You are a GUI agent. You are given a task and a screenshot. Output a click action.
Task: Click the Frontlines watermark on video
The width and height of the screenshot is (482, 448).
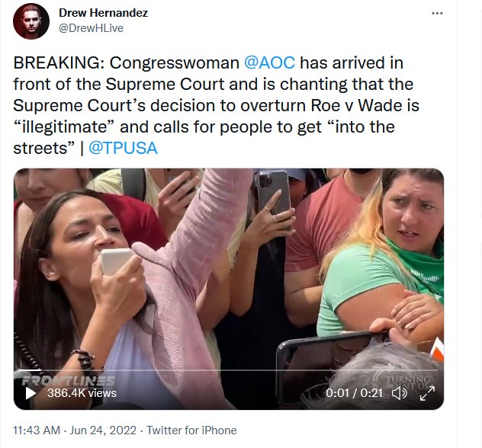(x=68, y=381)
